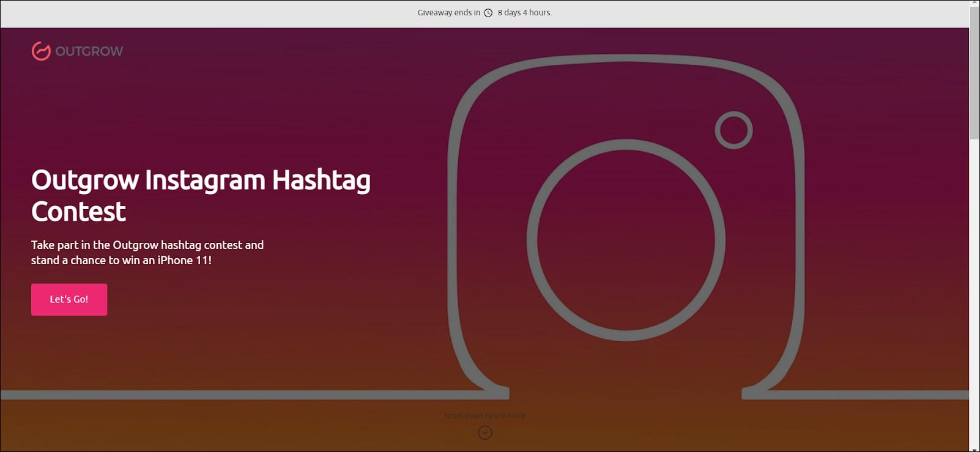Click the scroll-down chevron circle icon
This screenshot has height=452, width=980.
[x=485, y=433]
